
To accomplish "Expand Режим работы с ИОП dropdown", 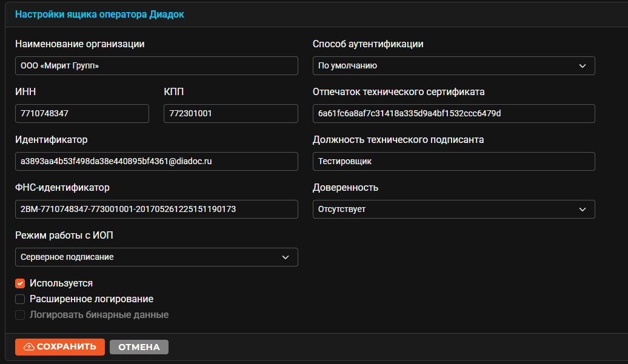I will point(156,257).
